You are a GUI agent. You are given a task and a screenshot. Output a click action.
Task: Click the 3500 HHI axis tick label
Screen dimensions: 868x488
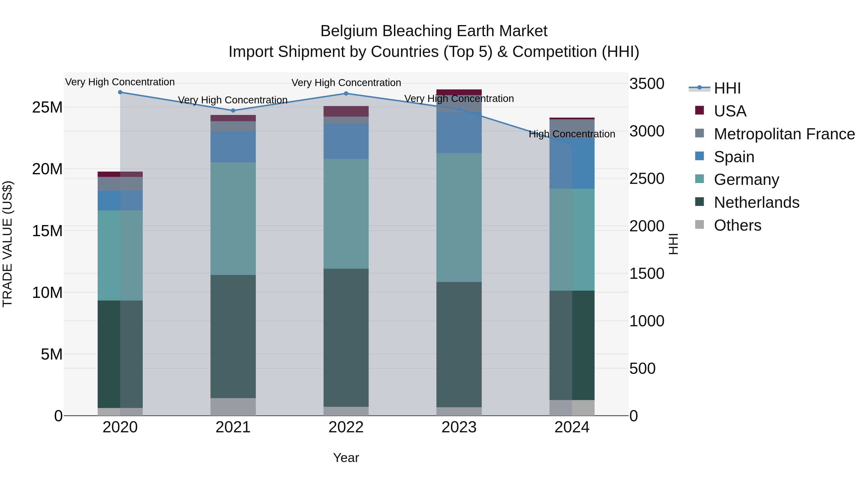[x=647, y=84]
